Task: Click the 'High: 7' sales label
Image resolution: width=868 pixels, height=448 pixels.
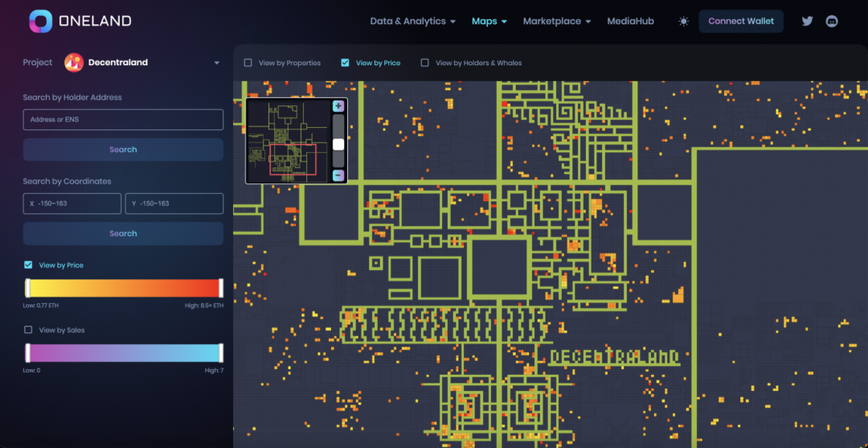Action: 214,371
